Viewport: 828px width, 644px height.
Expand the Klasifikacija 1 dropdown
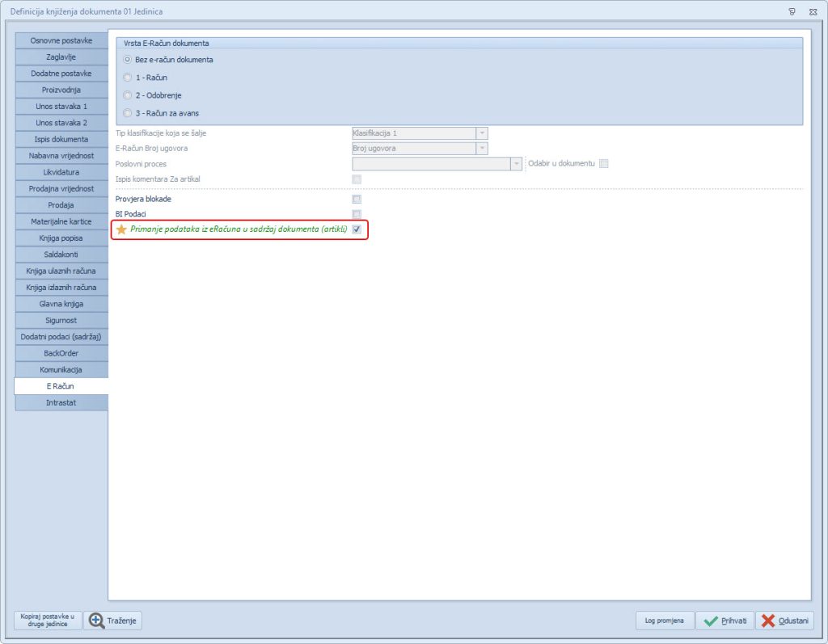tap(482, 133)
